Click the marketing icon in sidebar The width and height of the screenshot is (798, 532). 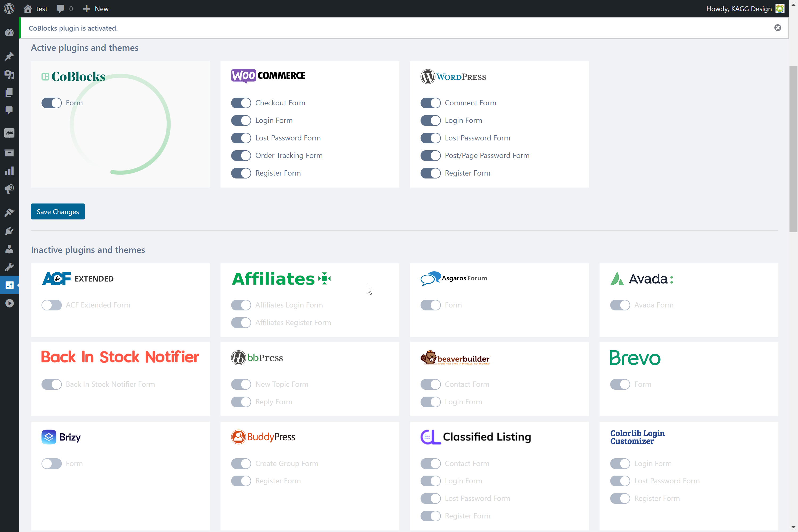9,189
